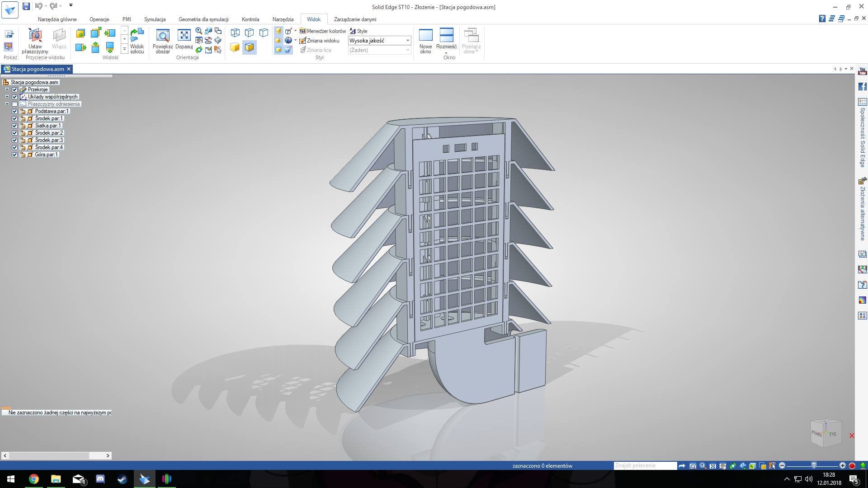Viewport: 868px width, 488px height.
Task: Select the shaded without edges display style
Action: coord(235,47)
